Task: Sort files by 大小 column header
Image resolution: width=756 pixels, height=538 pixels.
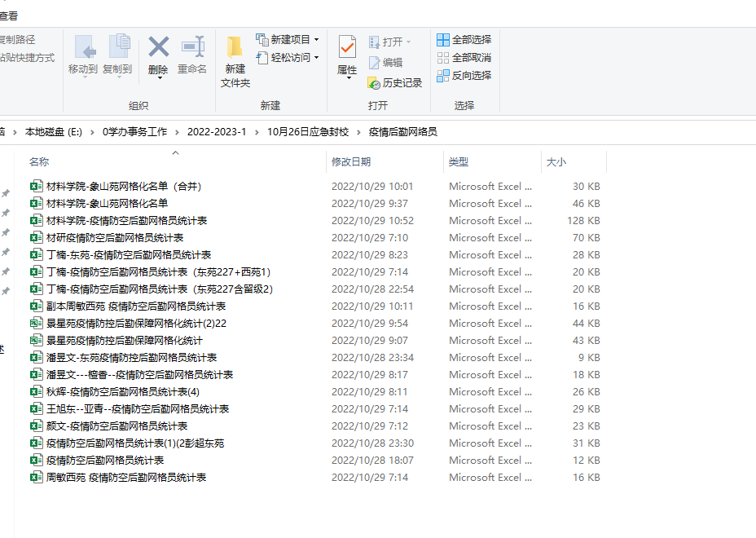Action: [556, 162]
